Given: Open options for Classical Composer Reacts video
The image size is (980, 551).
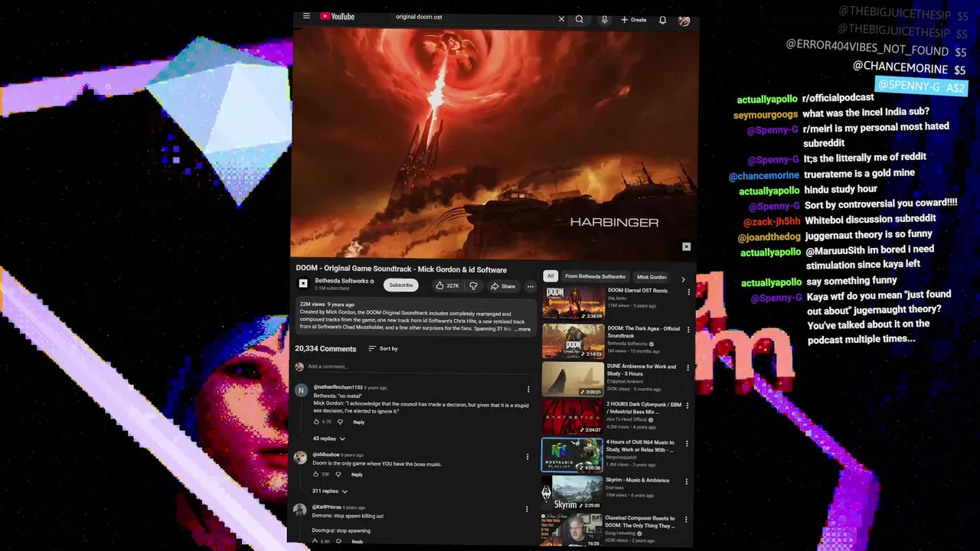Looking at the screenshot, I should click(x=685, y=520).
